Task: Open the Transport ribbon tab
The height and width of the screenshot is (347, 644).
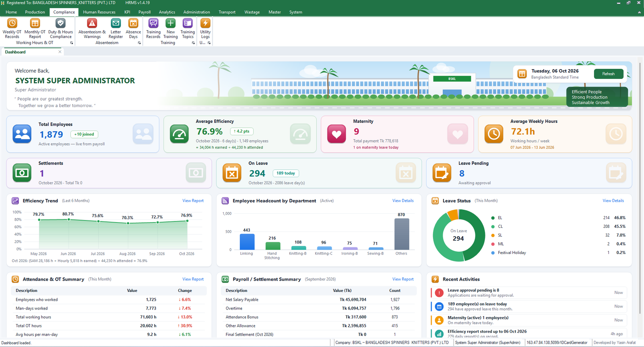Action: pyautogui.click(x=227, y=12)
